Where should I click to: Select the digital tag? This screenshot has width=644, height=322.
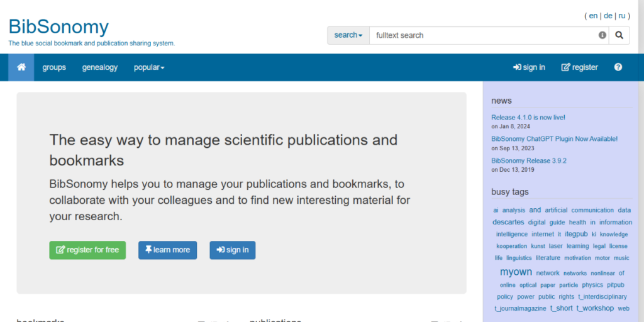click(x=537, y=223)
